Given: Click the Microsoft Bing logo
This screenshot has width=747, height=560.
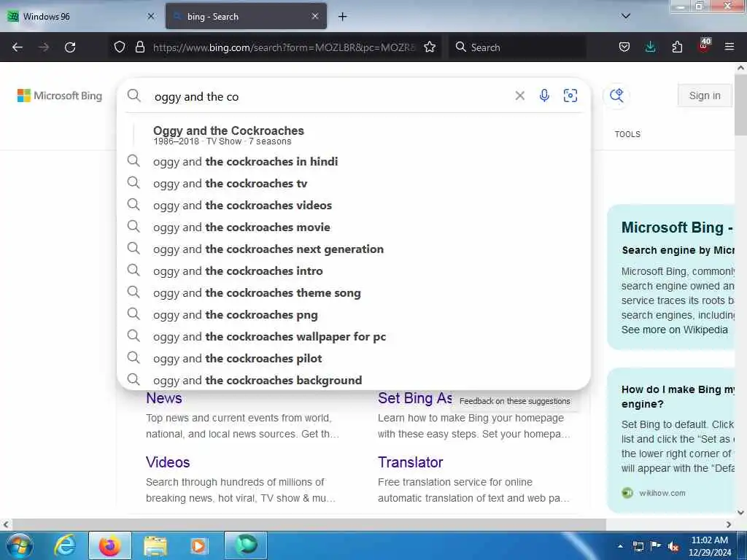Looking at the screenshot, I should [x=60, y=96].
